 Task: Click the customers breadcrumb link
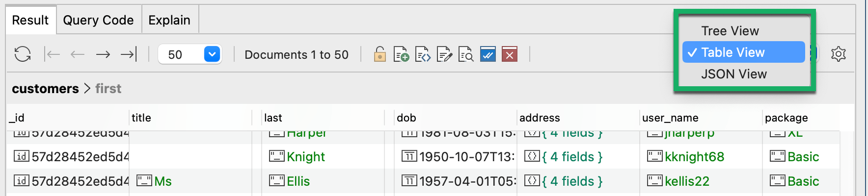tap(45, 89)
